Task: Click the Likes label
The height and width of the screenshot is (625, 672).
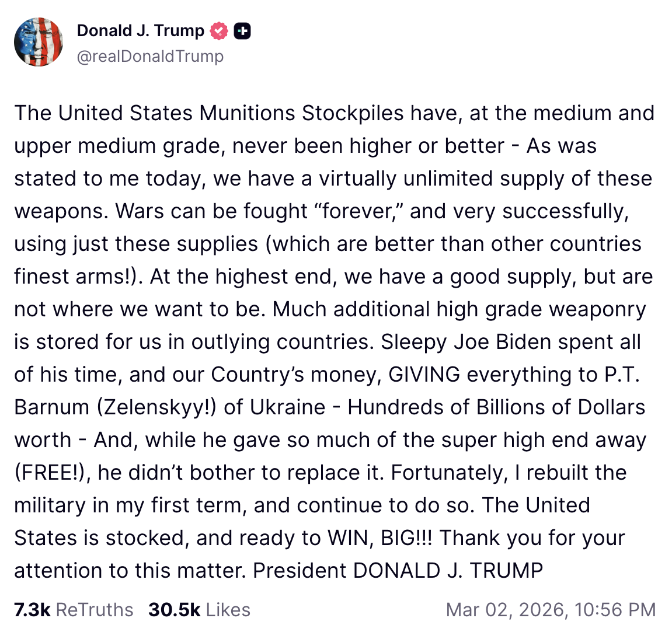Action: click(x=228, y=610)
